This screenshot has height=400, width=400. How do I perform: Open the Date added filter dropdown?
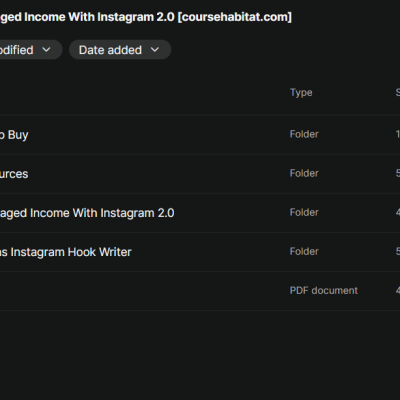point(120,50)
